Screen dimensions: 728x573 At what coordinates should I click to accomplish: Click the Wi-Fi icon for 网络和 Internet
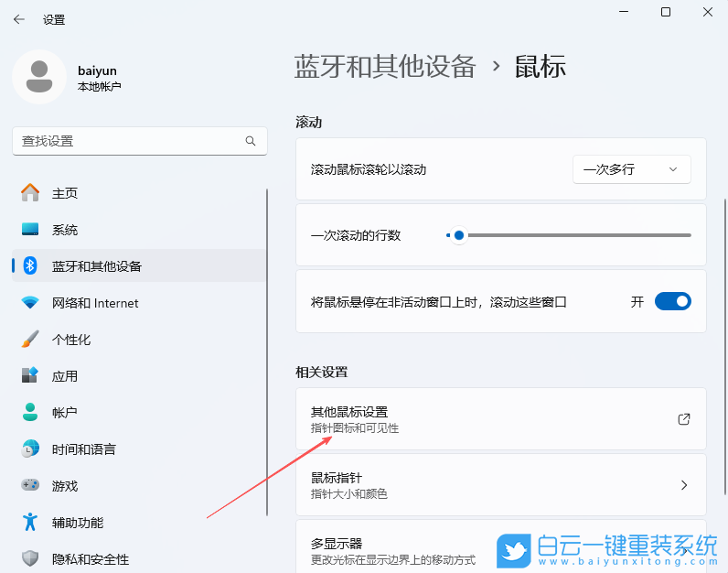point(30,303)
